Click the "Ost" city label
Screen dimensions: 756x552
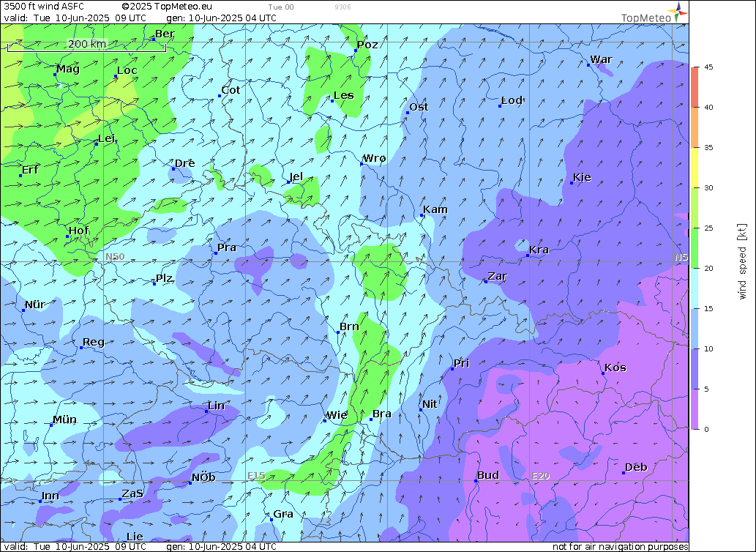point(419,107)
